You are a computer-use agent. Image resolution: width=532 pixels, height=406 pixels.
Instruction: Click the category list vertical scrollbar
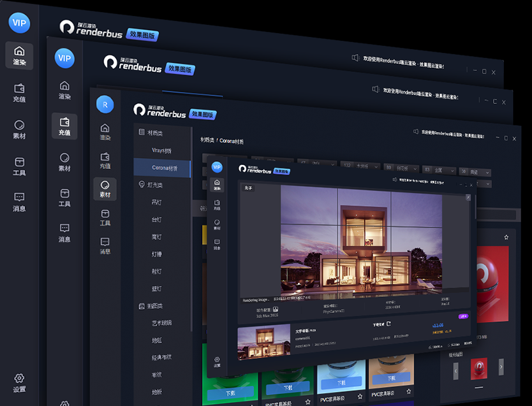coord(192,229)
